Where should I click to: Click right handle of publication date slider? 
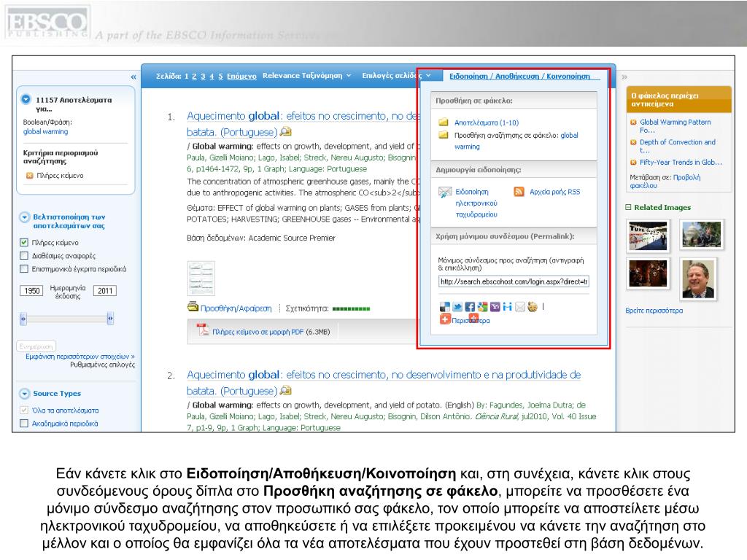point(111,319)
